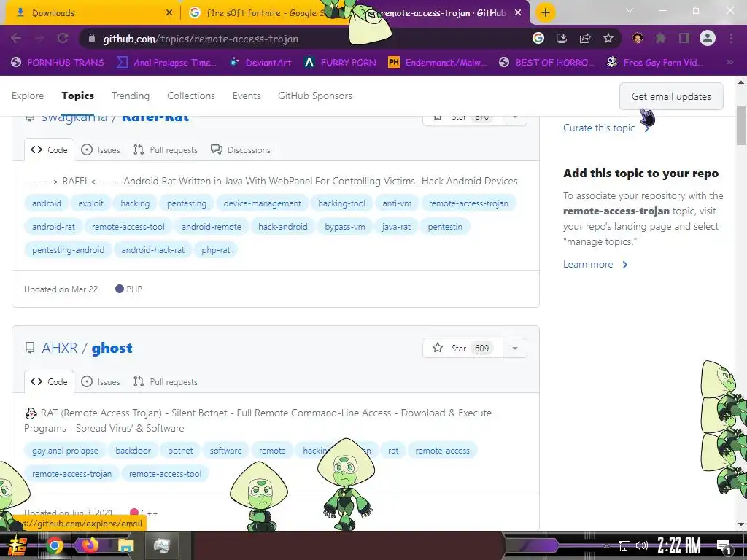Select the android topic tag
Screen dimensions: 747x560
pyautogui.click(x=46, y=203)
